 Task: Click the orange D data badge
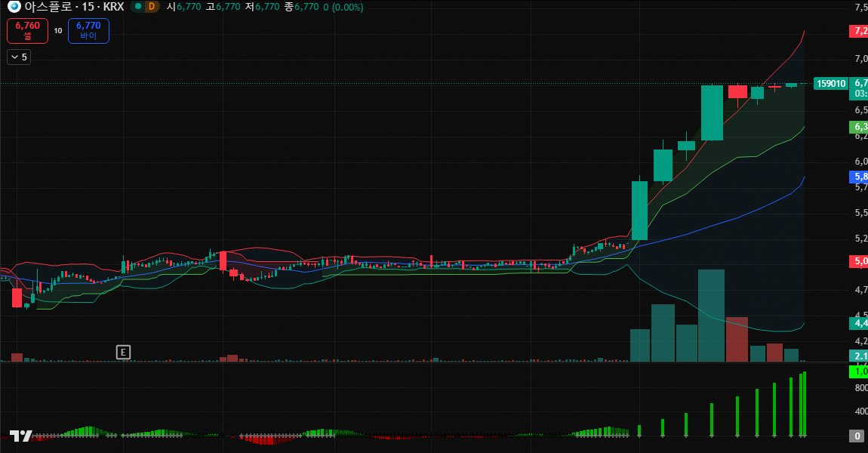click(151, 7)
